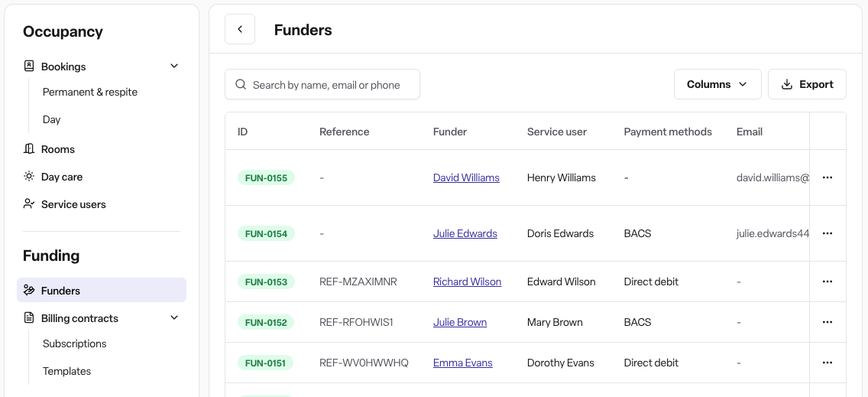Click the david.williams email cell

click(772, 177)
